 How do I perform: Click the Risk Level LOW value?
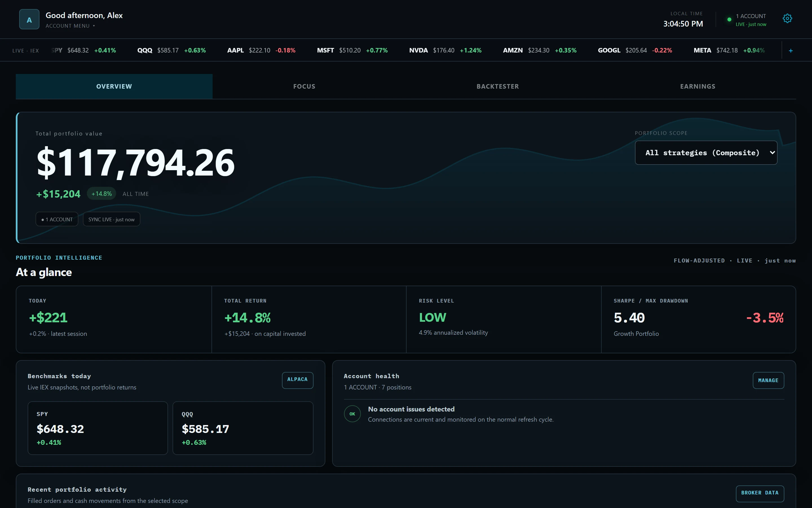433,317
